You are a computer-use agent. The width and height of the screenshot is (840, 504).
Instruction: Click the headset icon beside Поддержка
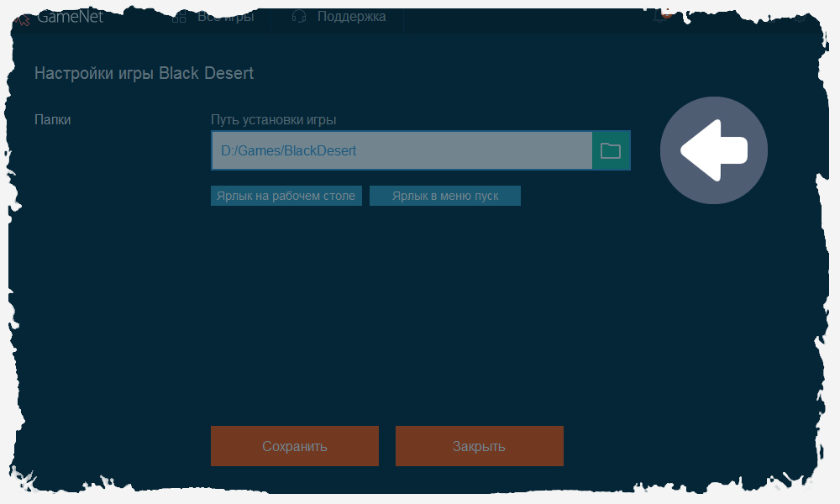pos(299,17)
